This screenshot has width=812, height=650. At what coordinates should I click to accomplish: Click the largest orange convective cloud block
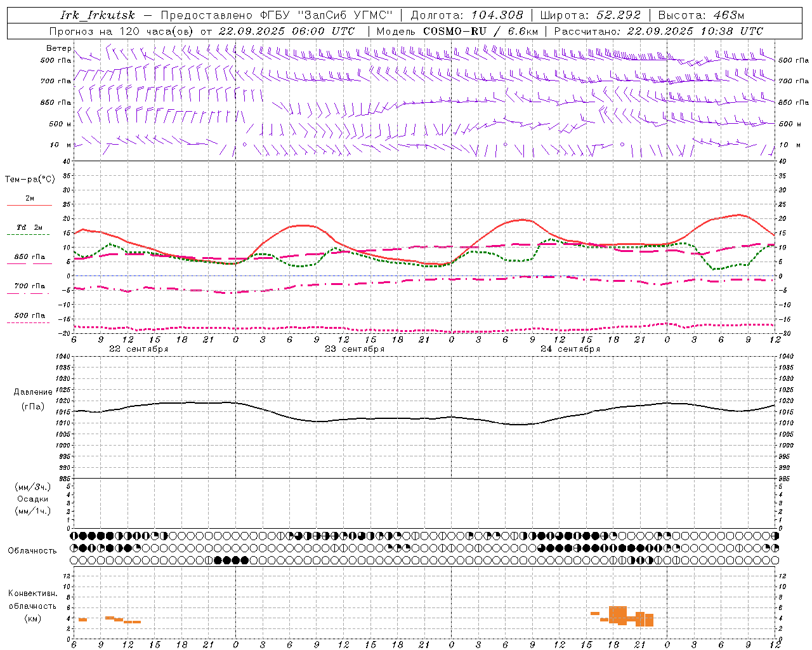click(x=618, y=614)
